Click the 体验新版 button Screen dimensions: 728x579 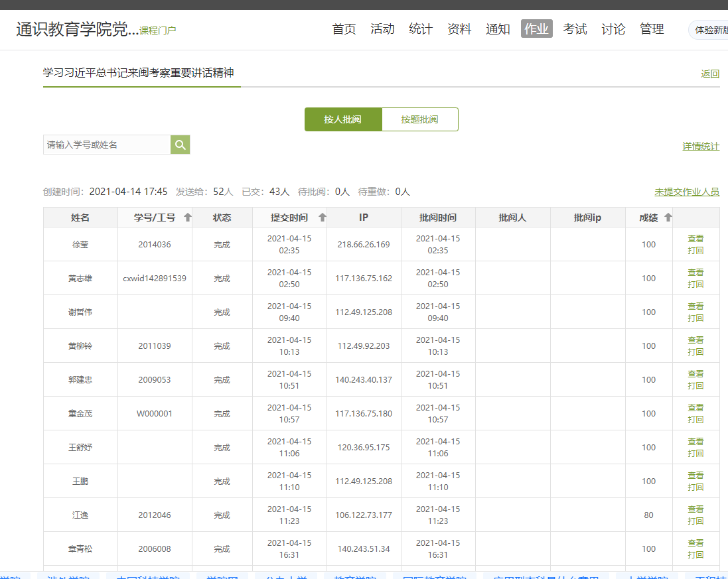click(x=710, y=30)
